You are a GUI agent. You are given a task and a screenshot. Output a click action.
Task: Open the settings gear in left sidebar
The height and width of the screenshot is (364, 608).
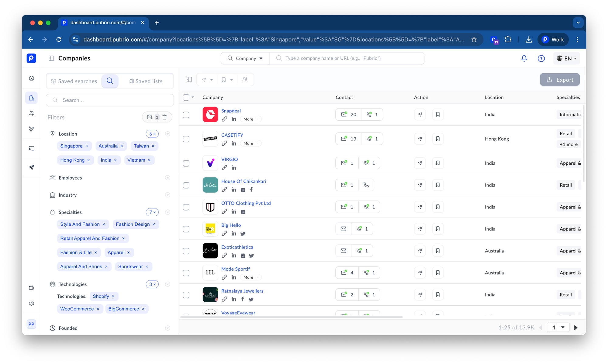point(32,303)
